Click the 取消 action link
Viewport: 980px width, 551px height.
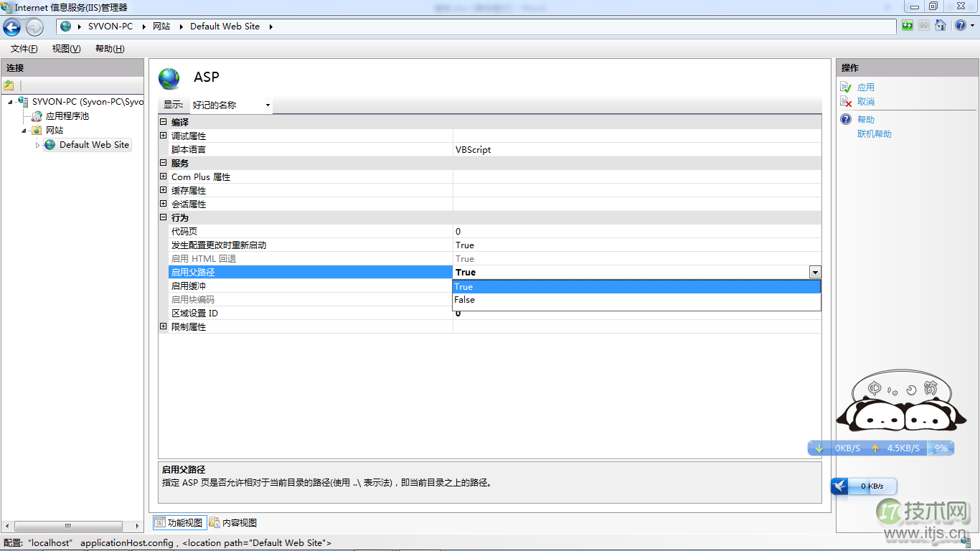coord(866,102)
